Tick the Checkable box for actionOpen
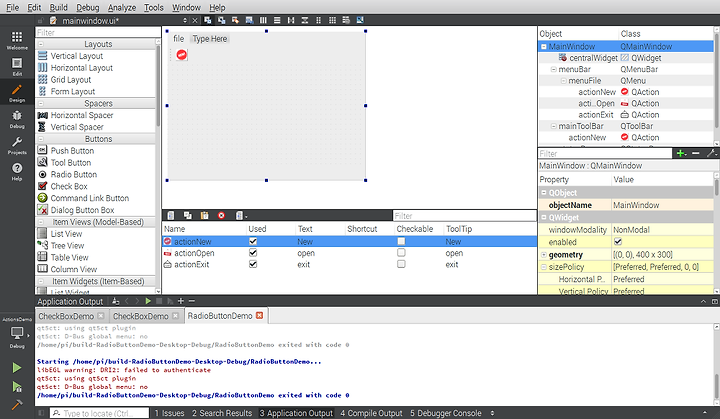 (401, 253)
